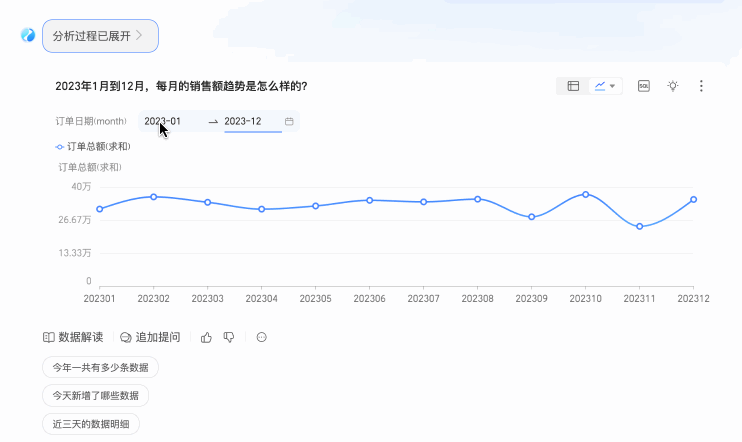
Task: Click the 202303 data point
Action: (208, 203)
